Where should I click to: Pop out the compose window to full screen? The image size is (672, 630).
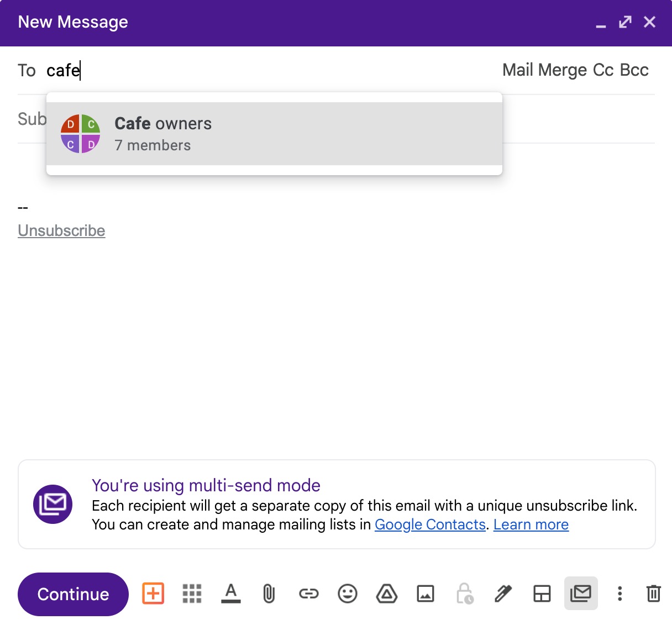[624, 22]
